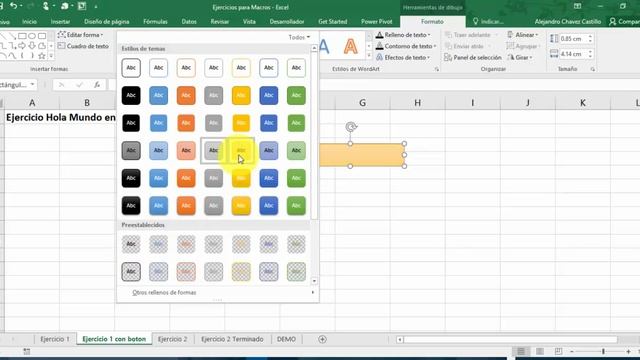
Task: Click Alejandro Chavez Castillo account name
Action: coord(568,22)
